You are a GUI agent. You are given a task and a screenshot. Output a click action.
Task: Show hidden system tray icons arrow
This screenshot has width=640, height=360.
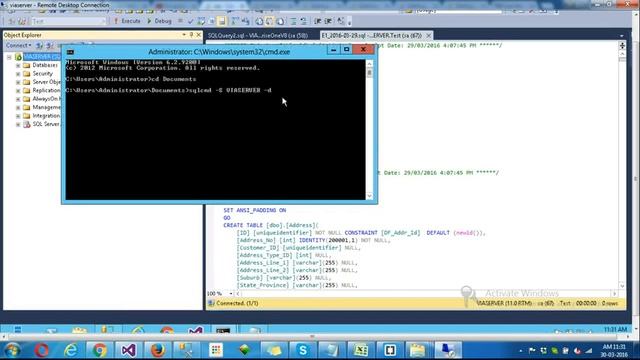(x=521, y=351)
